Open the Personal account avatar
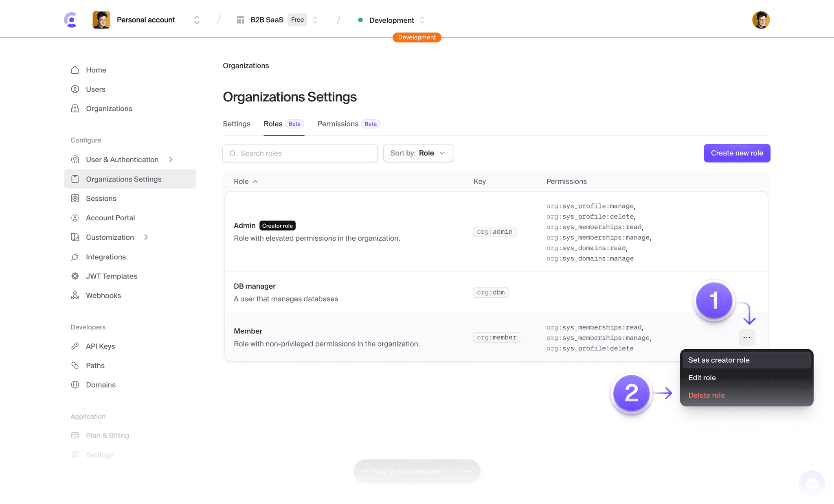This screenshot has width=834, height=504. (101, 20)
